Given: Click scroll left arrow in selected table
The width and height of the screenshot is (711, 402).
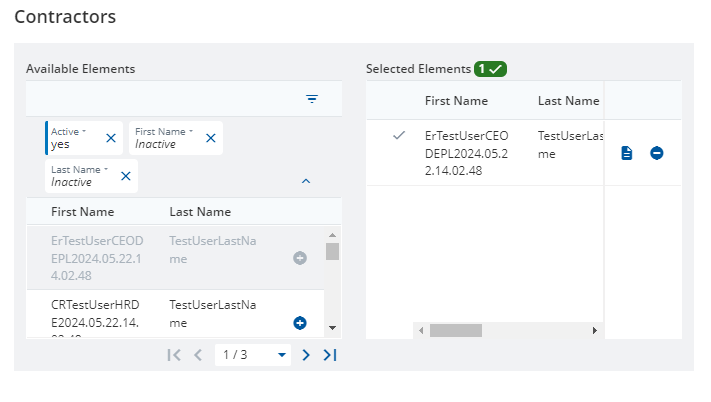Looking at the screenshot, I should [421, 330].
